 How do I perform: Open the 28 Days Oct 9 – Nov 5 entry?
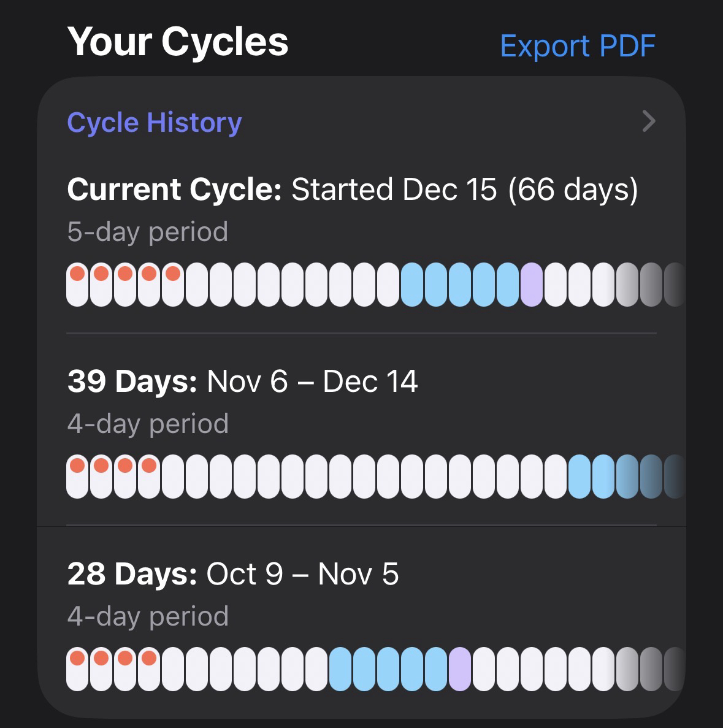[233, 574]
